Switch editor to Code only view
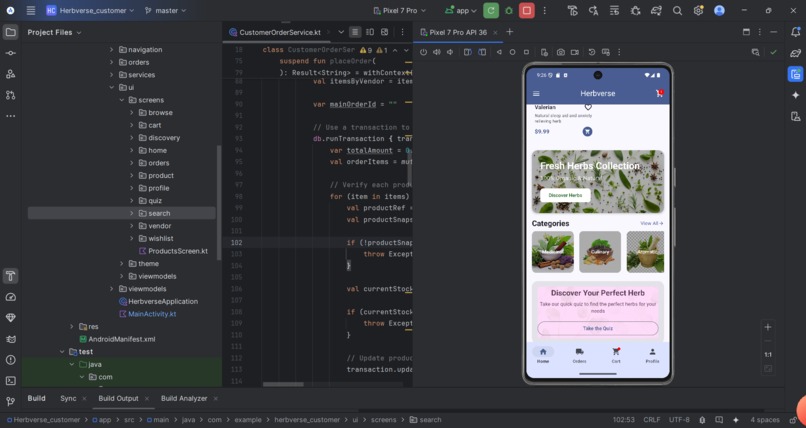This screenshot has height=428, width=806. (355, 32)
